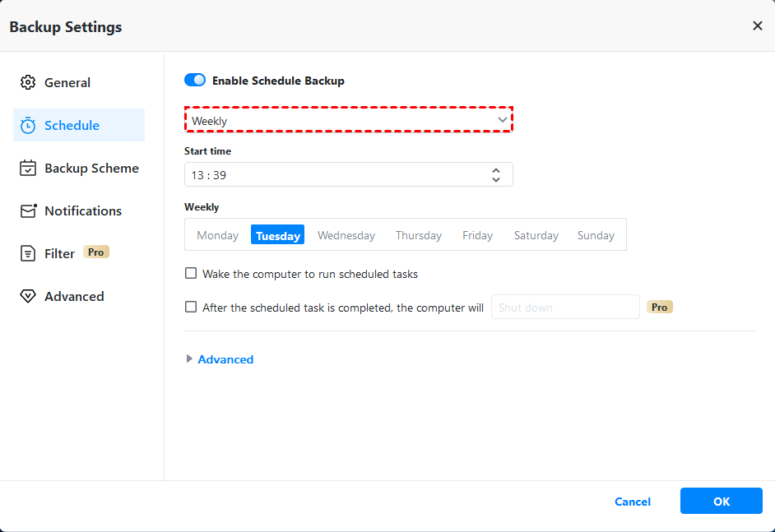Screen dimensions: 775x532
Task: Check the after scheduled task is completed box
Action: point(191,308)
